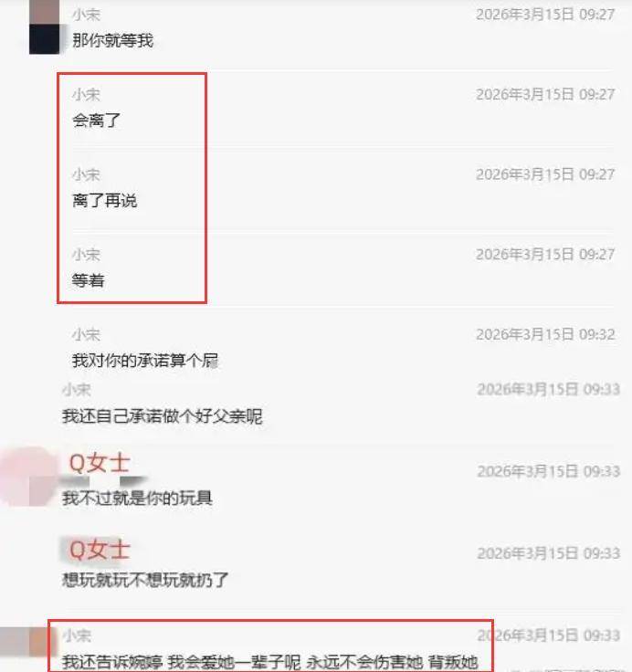Open the pink blurred avatar of Q女士

click(x=28, y=476)
